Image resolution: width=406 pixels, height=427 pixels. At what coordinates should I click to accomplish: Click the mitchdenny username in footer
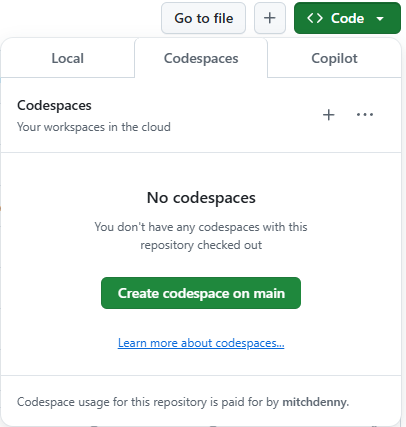pos(315,402)
